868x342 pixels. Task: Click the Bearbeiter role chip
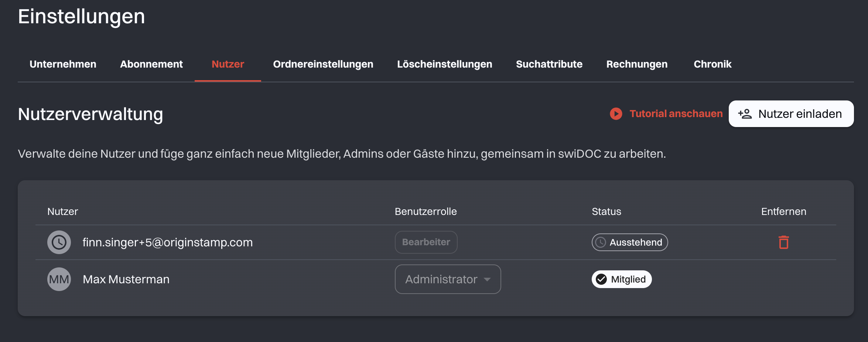point(426,242)
